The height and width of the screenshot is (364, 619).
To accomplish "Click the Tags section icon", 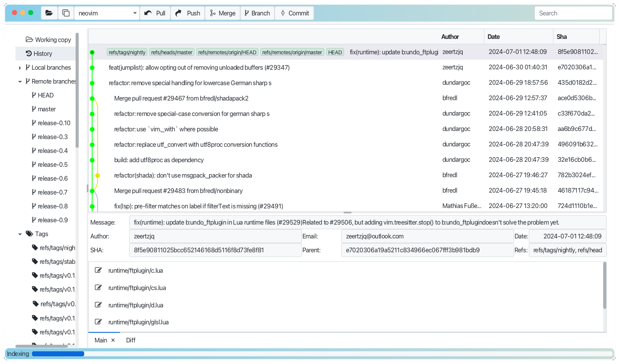I will click(x=29, y=233).
